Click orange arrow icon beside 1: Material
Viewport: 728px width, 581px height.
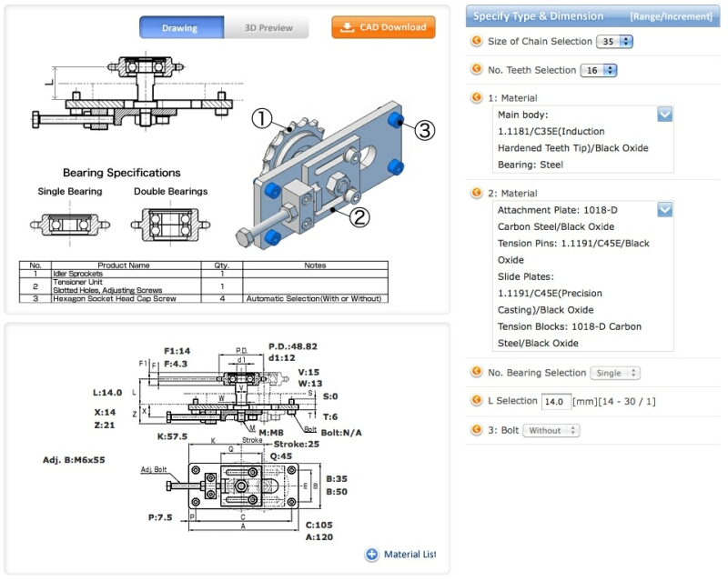tap(476, 97)
